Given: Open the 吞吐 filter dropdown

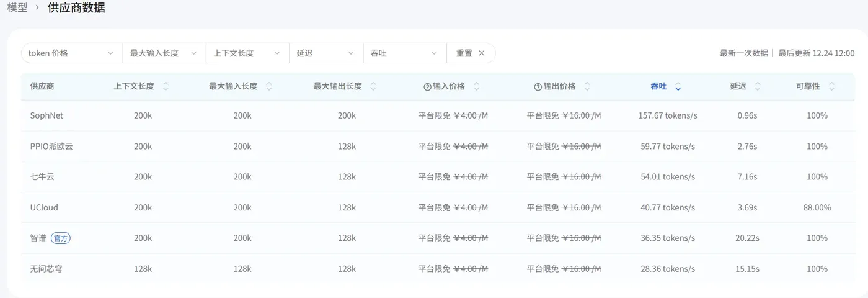Looking at the screenshot, I should pos(404,53).
